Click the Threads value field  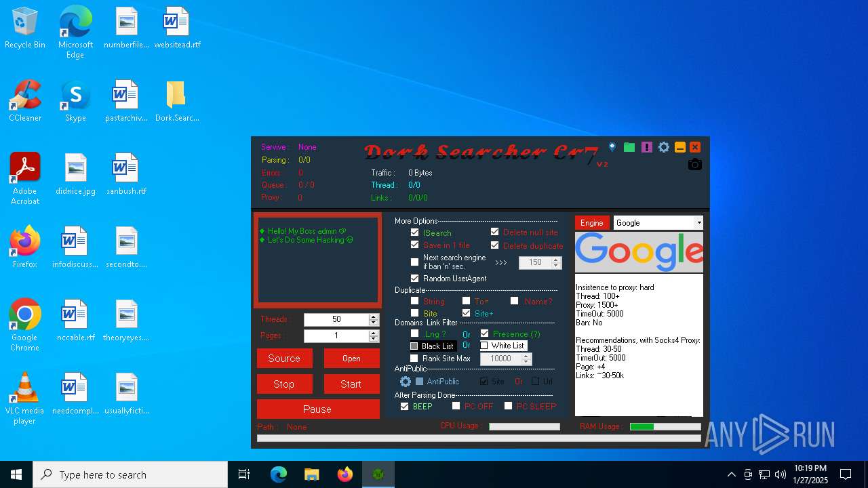click(x=336, y=319)
